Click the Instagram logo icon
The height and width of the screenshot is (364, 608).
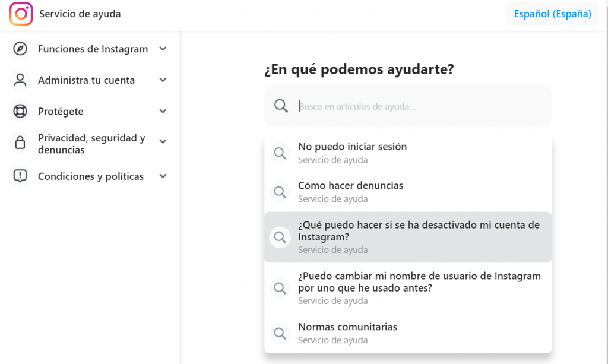click(21, 14)
